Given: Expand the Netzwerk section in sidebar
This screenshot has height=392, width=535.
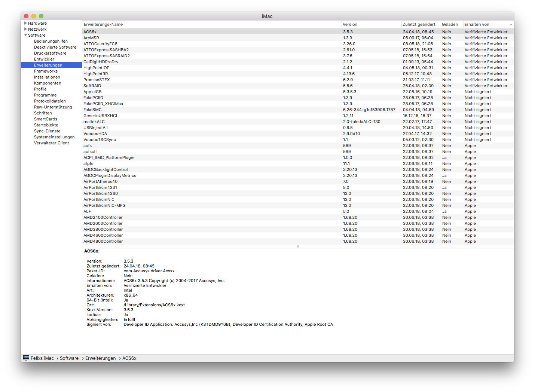Looking at the screenshot, I should 25,29.
